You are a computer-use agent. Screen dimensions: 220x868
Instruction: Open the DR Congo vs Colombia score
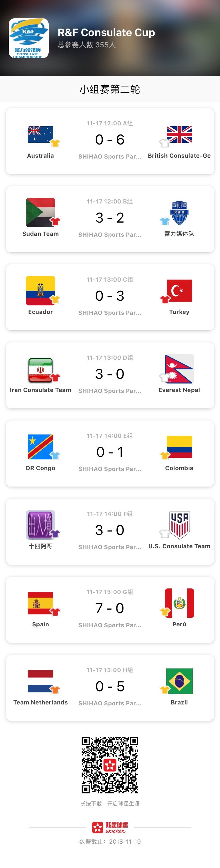pos(110,452)
